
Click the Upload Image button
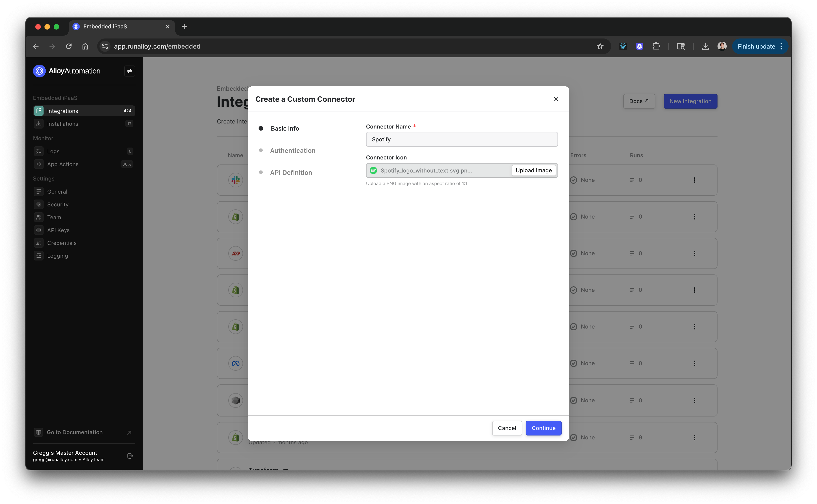coord(533,170)
